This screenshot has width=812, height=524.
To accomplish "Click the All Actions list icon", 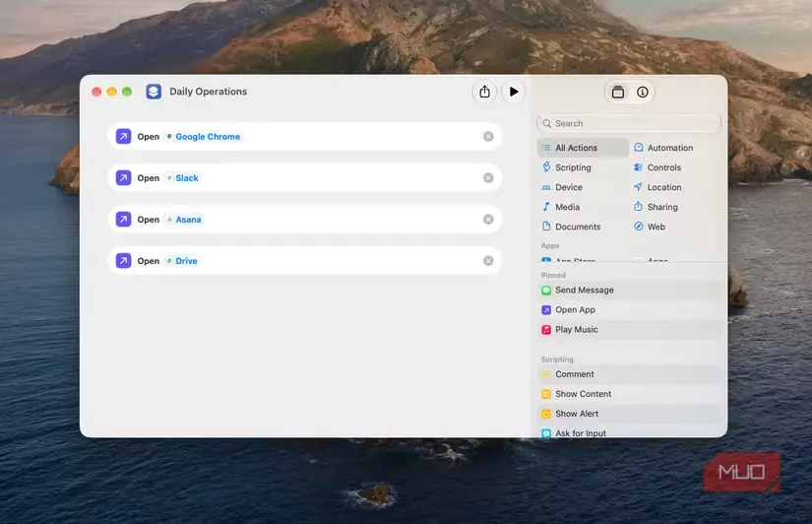I will [546, 148].
